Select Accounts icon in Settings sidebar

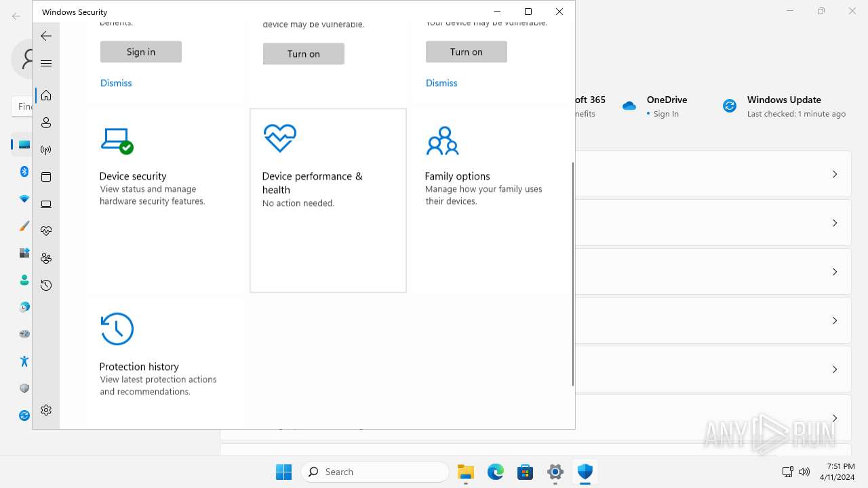pyautogui.click(x=24, y=280)
